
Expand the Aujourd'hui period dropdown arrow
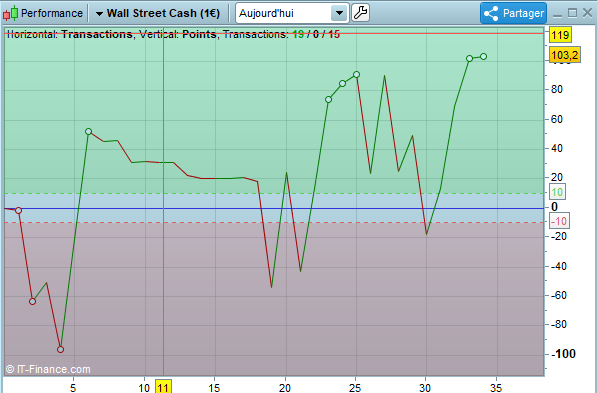339,13
